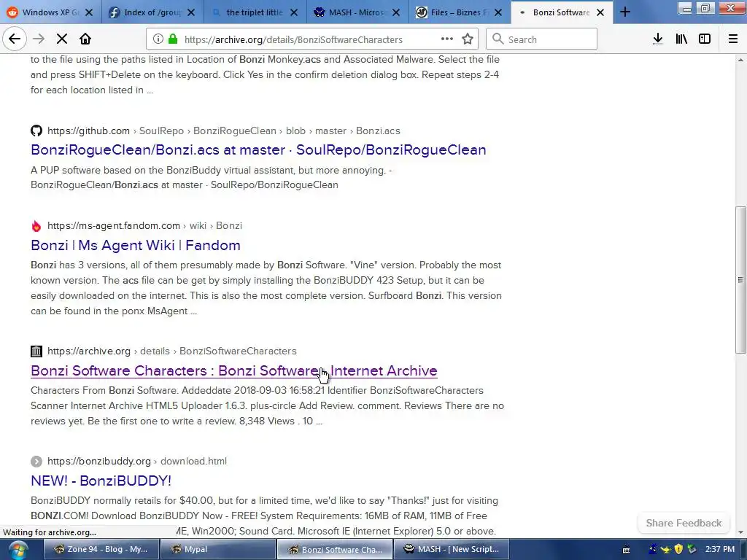Screen dimensions: 747x560
Task: Click the Search box in toolbar
Action: coord(541,39)
